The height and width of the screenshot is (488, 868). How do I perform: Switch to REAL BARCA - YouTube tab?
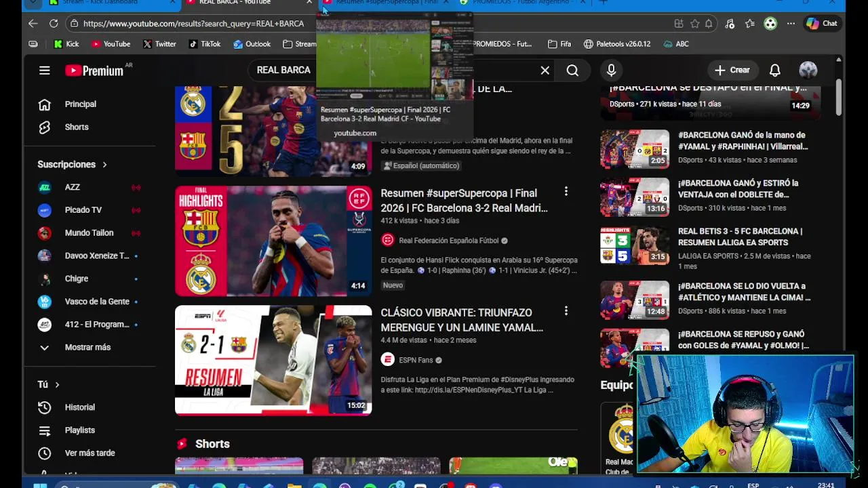click(x=249, y=3)
